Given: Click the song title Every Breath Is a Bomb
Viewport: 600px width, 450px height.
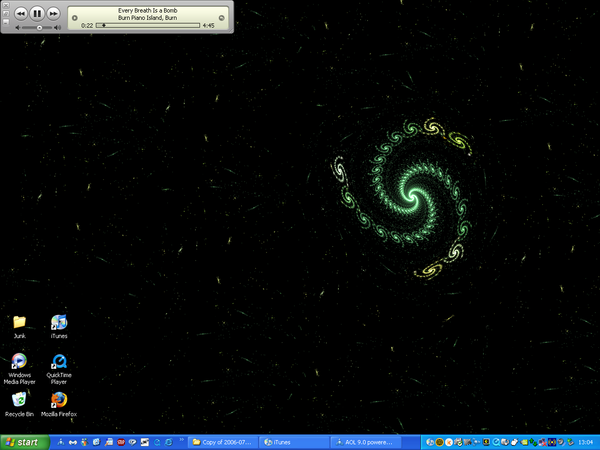Looking at the screenshot, I should [148, 11].
